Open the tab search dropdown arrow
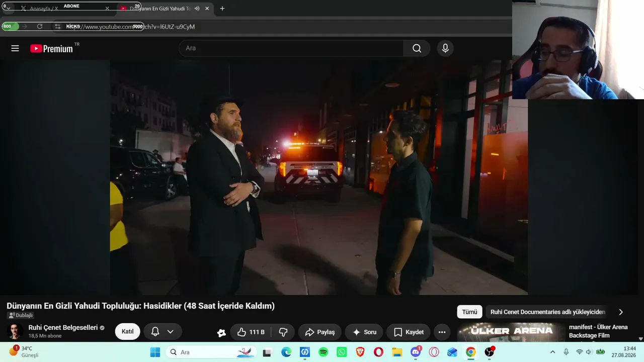Image resolution: width=644 pixels, height=362 pixels. click(x=8, y=9)
